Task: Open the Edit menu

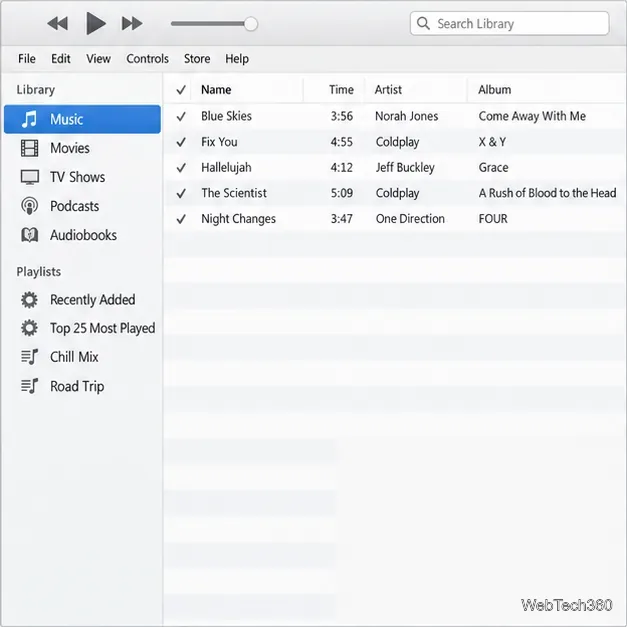Action: point(61,59)
